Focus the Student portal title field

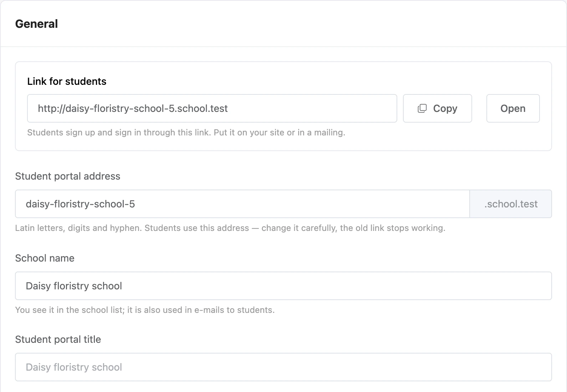tap(283, 367)
